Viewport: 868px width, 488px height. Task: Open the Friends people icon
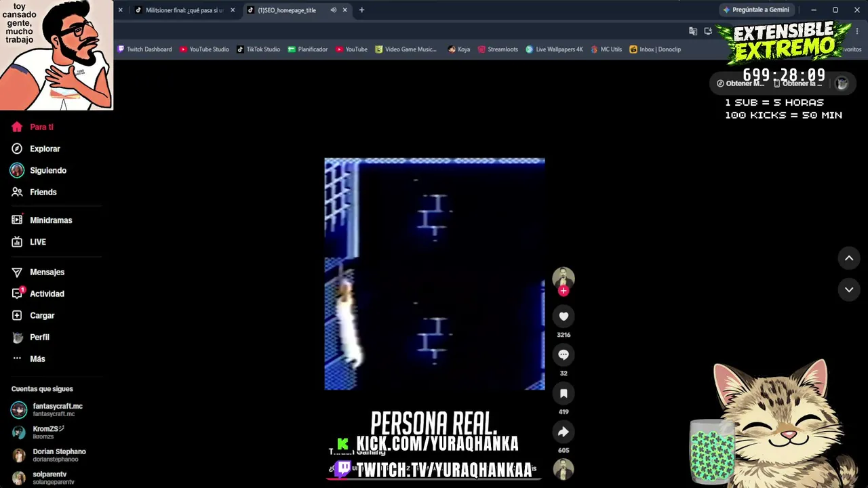[17, 192]
